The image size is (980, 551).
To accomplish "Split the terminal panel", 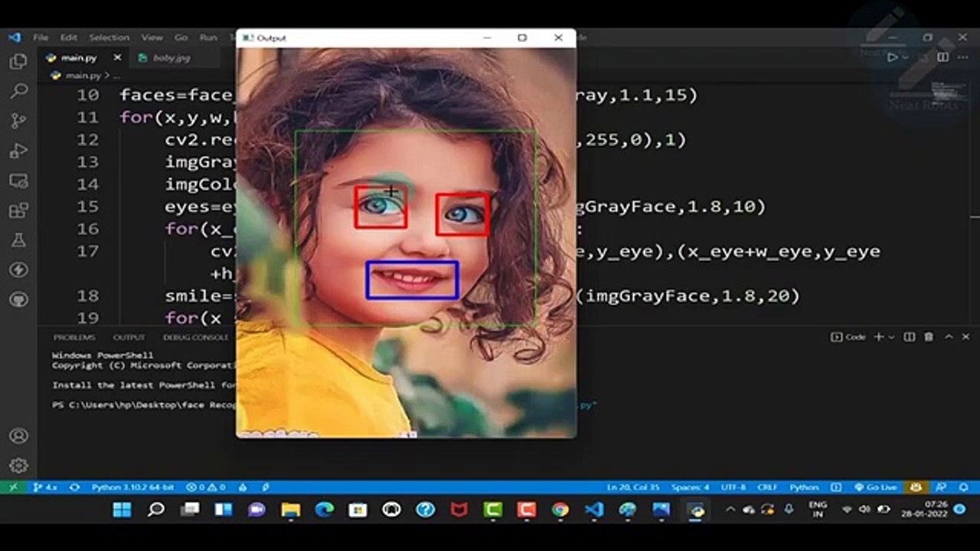I will [x=910, y=337].
